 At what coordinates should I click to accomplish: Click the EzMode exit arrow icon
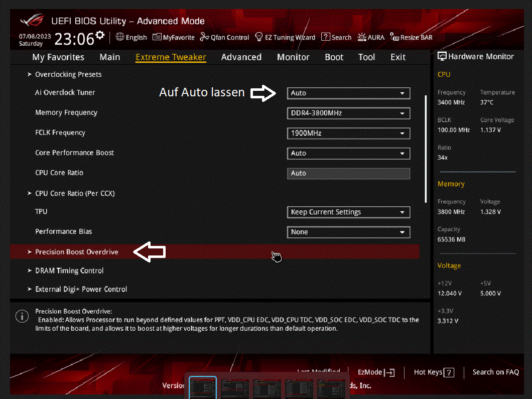pyautogui.click(x=389, y=372)
